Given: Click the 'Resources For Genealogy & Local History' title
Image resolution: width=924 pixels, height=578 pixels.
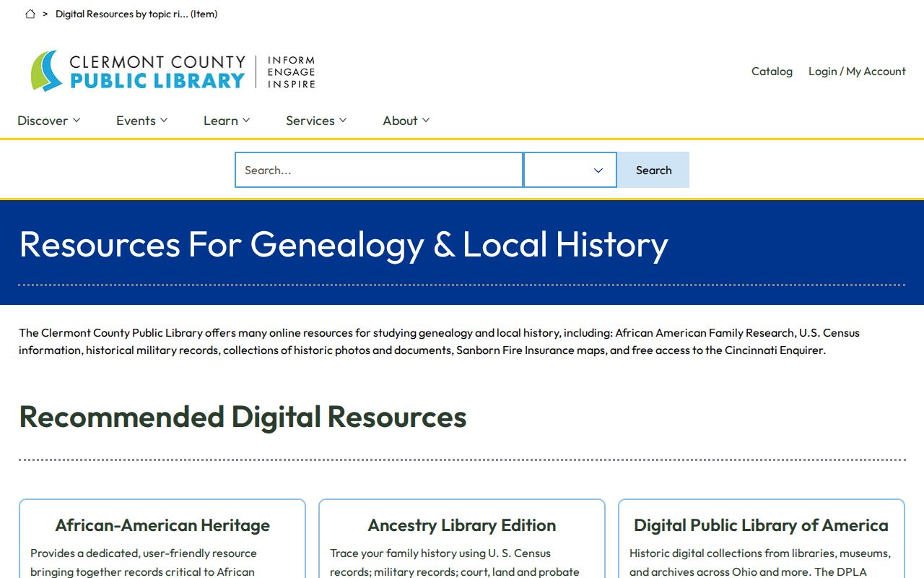Looking at the screenshot, I should click(344, 244).
